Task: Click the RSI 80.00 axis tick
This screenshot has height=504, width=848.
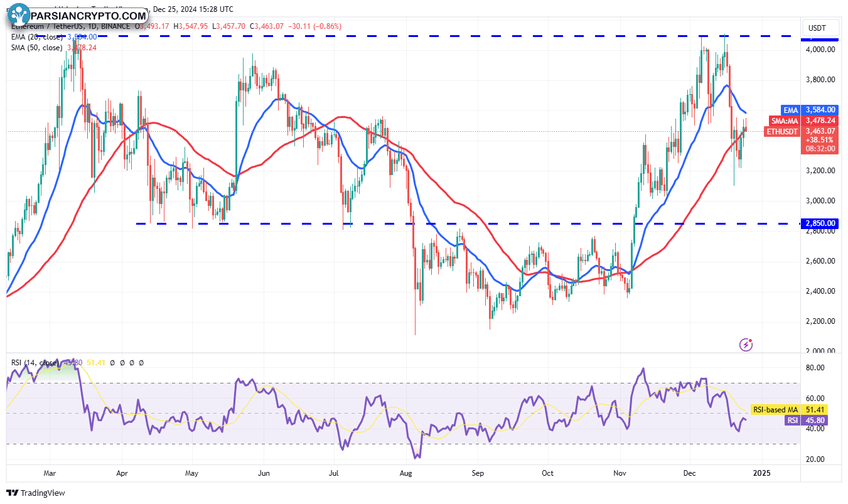Action: tap(815, 368)
